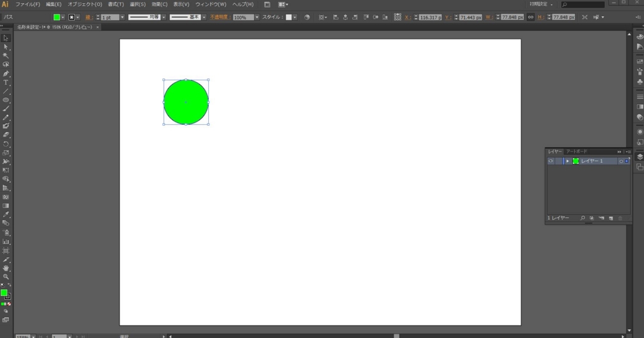
Task: Click the green circle on artboard
Action: coord(186,102)
